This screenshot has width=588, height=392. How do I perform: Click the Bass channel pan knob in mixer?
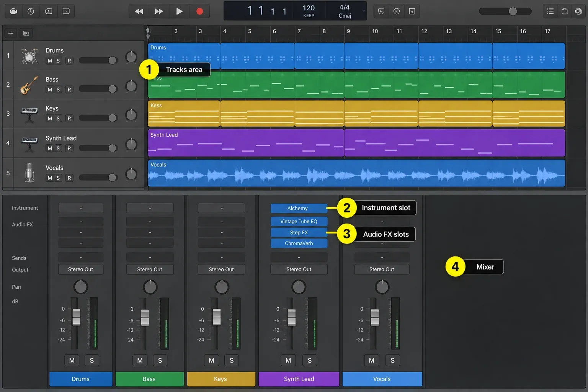point(150,287)
